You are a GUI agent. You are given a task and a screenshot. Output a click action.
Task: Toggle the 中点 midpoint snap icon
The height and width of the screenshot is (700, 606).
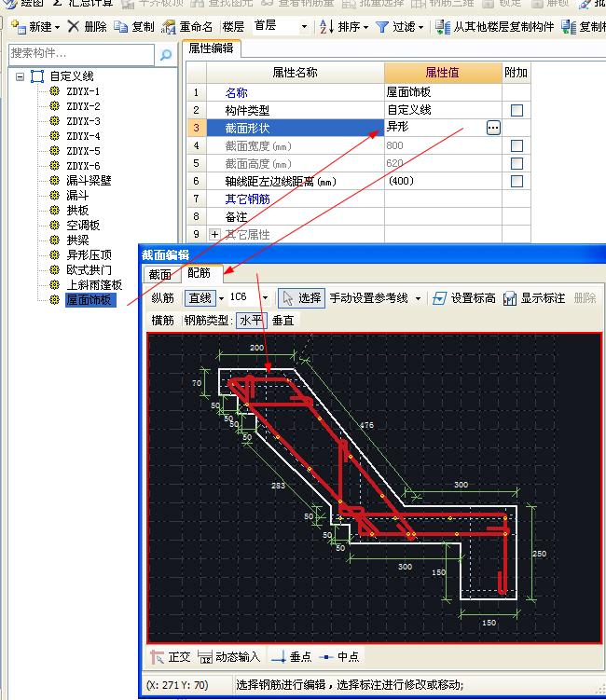[x=326, y=657]
